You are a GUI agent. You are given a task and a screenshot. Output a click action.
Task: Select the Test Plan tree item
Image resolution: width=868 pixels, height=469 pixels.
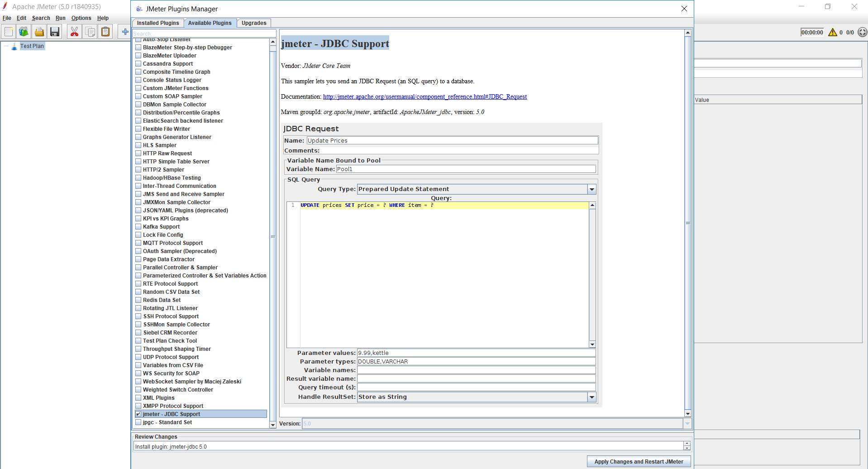(32, 46)
